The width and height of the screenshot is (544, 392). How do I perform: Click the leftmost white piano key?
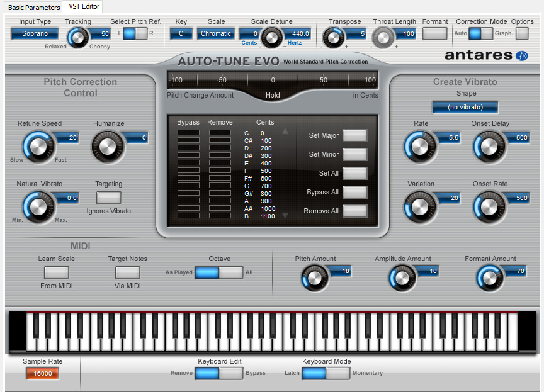[31, 332]
